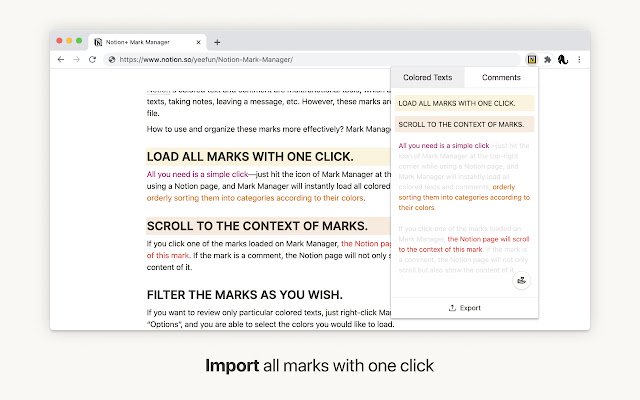The height and width of the screenshot is (400, 640).
Task: Click orange 'orderly sorting them into categories' mark in panel
Action: [464, 197]
